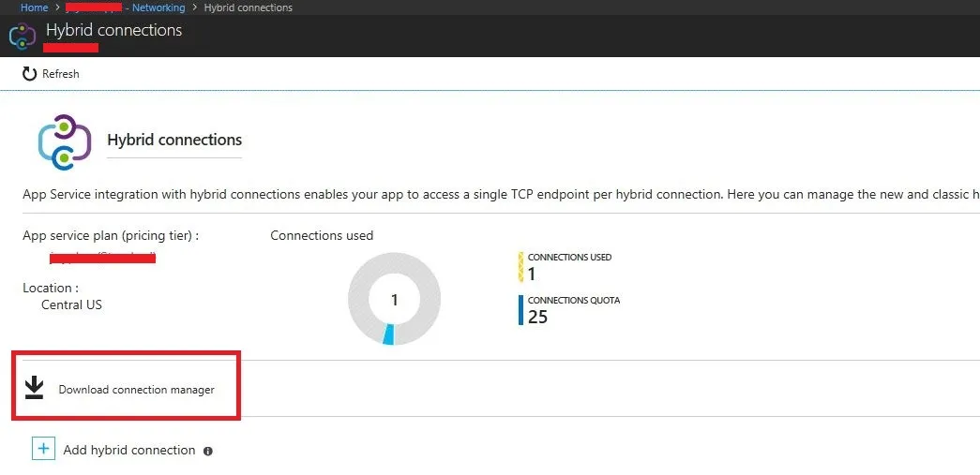Click the plus icon for adding a connection
This screenshot has height=475, width=980.
(x=43, y=449)
